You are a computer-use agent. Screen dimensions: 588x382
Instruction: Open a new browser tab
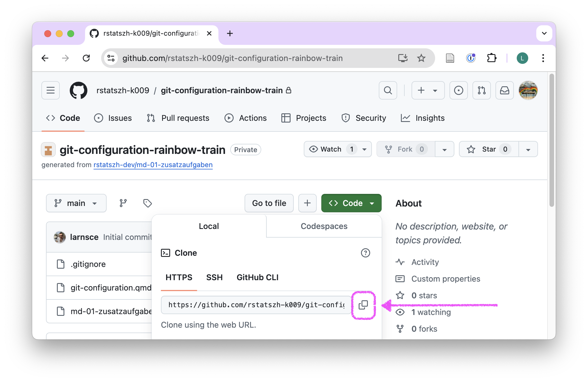230,33
